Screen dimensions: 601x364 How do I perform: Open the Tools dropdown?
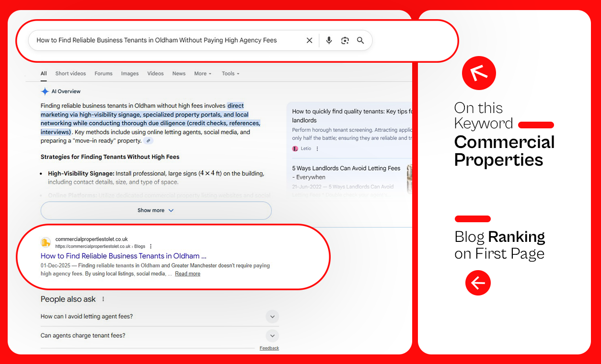[x=230, y=74]
